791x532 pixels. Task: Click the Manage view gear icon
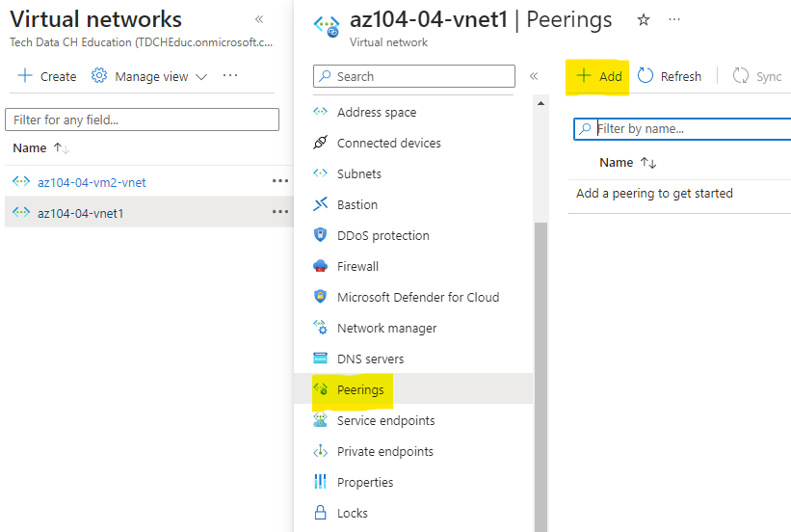[x=99, y=76]
